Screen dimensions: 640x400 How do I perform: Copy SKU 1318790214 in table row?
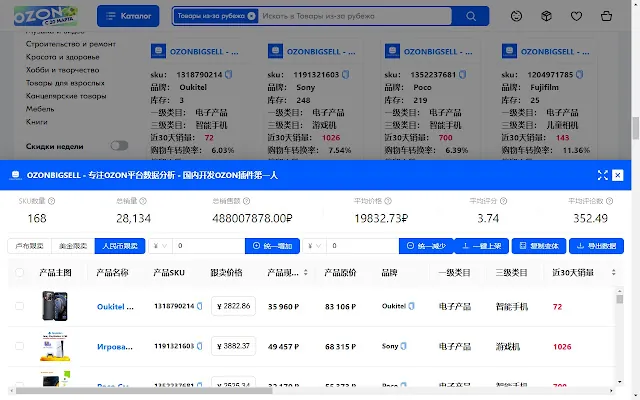[x=200, y=306]
